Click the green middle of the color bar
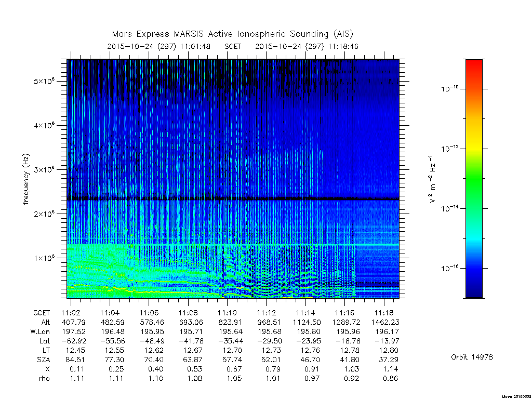 474,179
